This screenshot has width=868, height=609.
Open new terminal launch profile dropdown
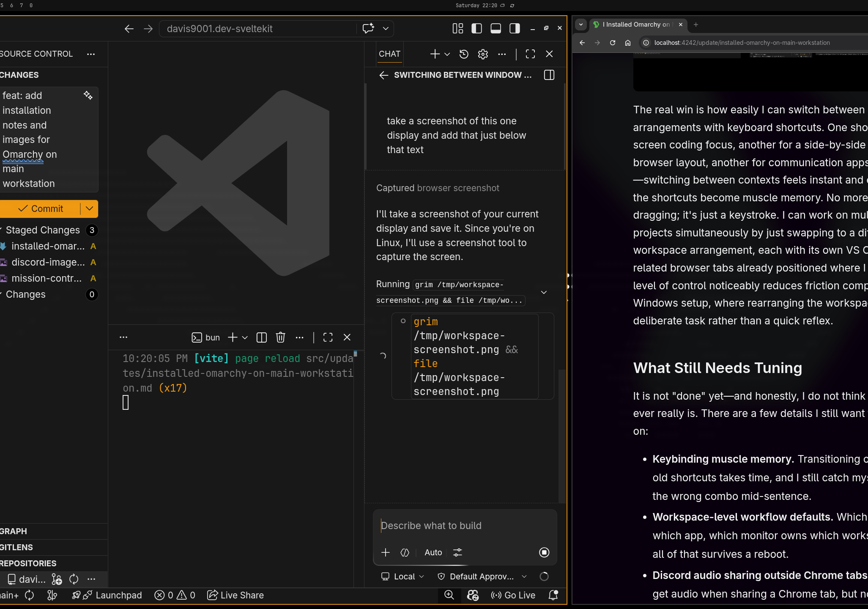click(x=245, y=337)
